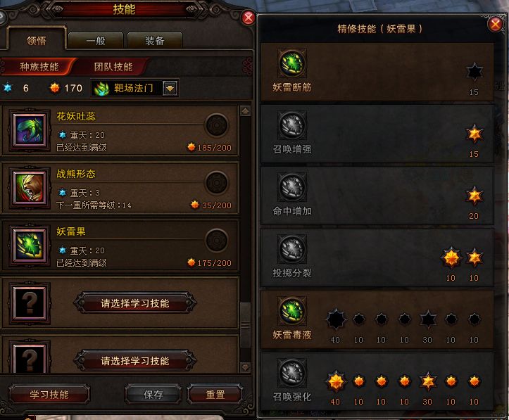Switch to the 一般 tab

coord(96,41)
